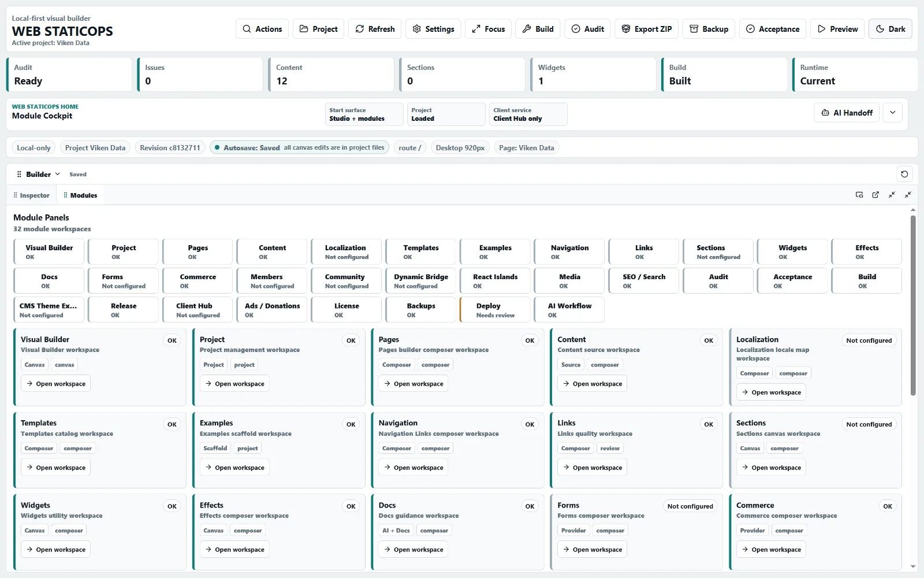Click the Scaffold tag in Examples card
Screen dimensions: 924x578
click(215, 449)
